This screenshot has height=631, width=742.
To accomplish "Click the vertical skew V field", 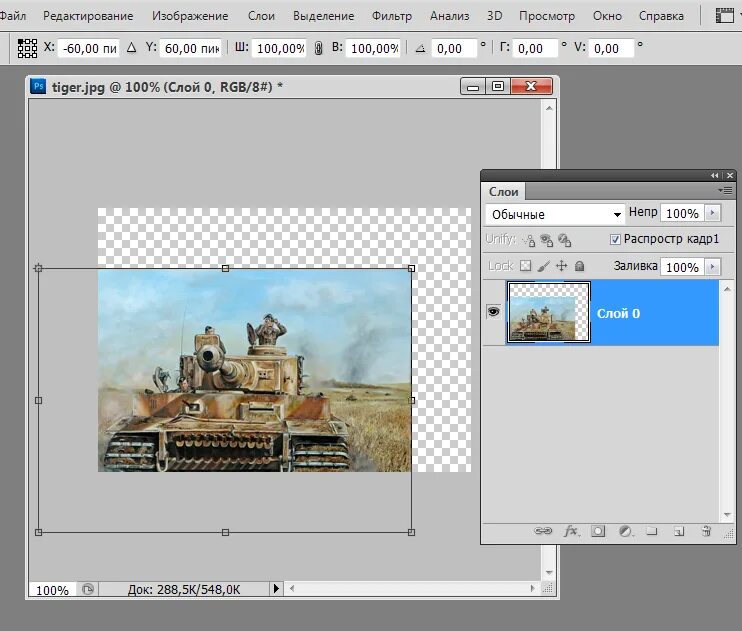I will (611, 48).
